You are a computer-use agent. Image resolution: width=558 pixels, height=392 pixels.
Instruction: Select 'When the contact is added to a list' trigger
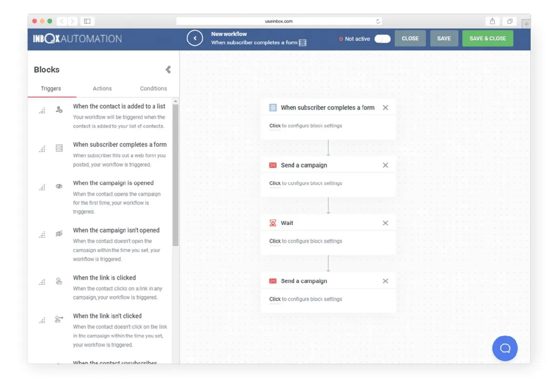(119, 106)
